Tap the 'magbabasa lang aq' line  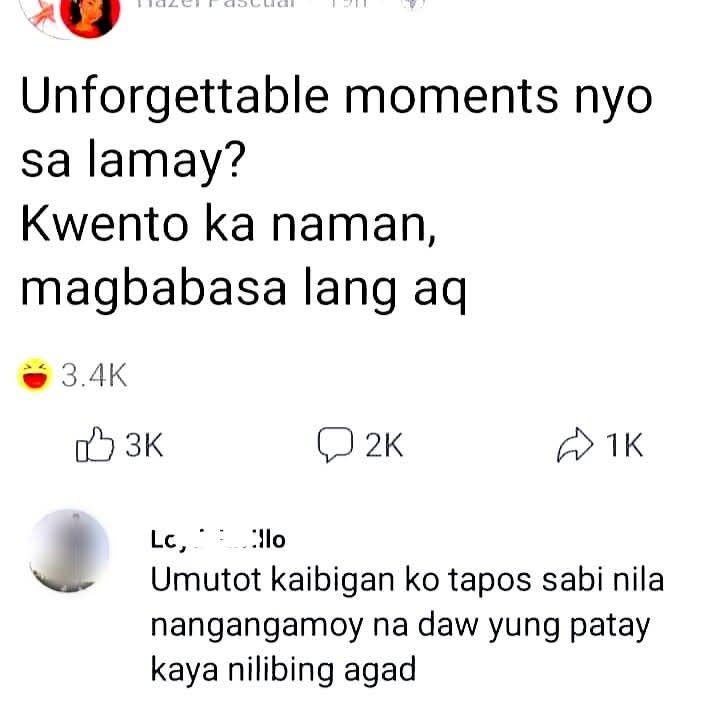tap(244, 290)
